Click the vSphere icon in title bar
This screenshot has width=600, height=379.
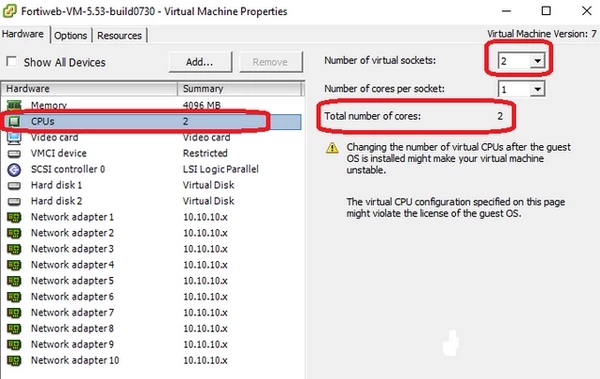[9, 11]
